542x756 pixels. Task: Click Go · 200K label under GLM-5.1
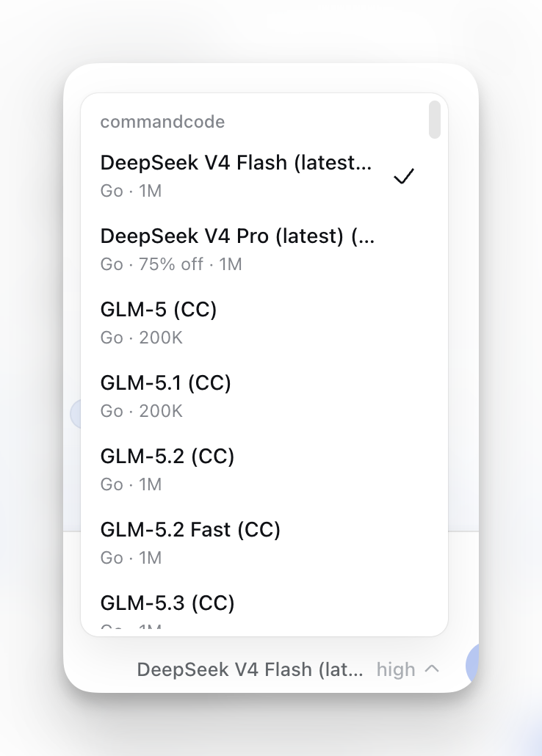[142, 411]
